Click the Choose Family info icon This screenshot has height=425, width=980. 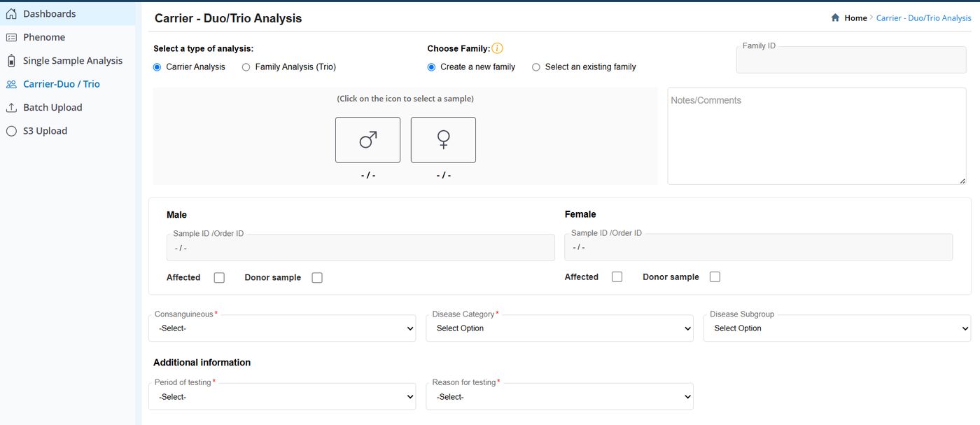(x=497, y=48)
